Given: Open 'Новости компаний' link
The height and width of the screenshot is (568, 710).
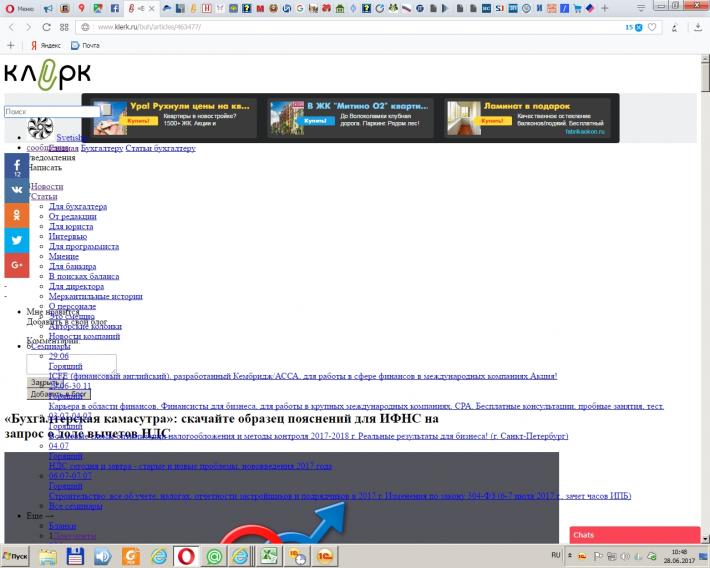Looking at the screenshot, I should pos(84,336).
